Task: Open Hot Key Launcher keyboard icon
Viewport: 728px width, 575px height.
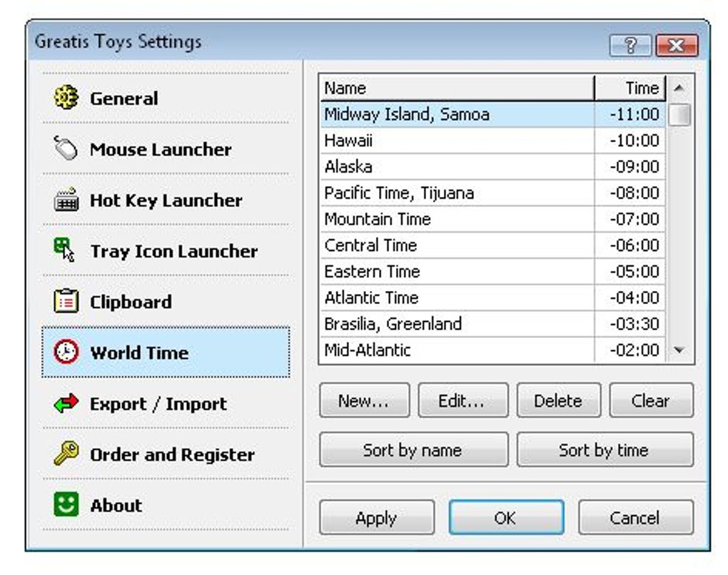Action: [x=65, y=200]
